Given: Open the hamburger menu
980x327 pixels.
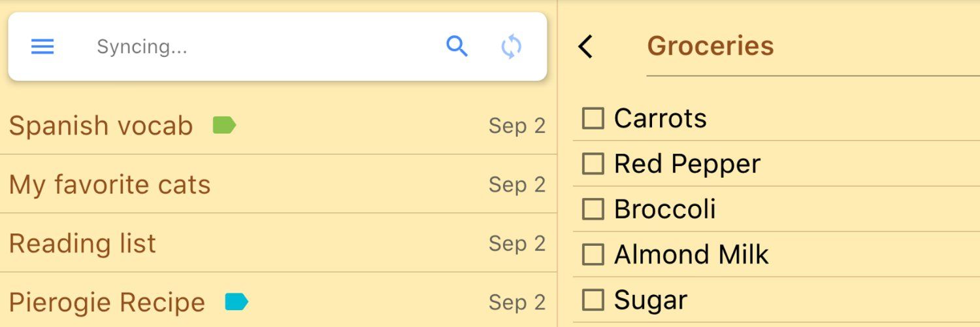Looking at the screenshot, I should pyautogui.click(x=42, y=46).
